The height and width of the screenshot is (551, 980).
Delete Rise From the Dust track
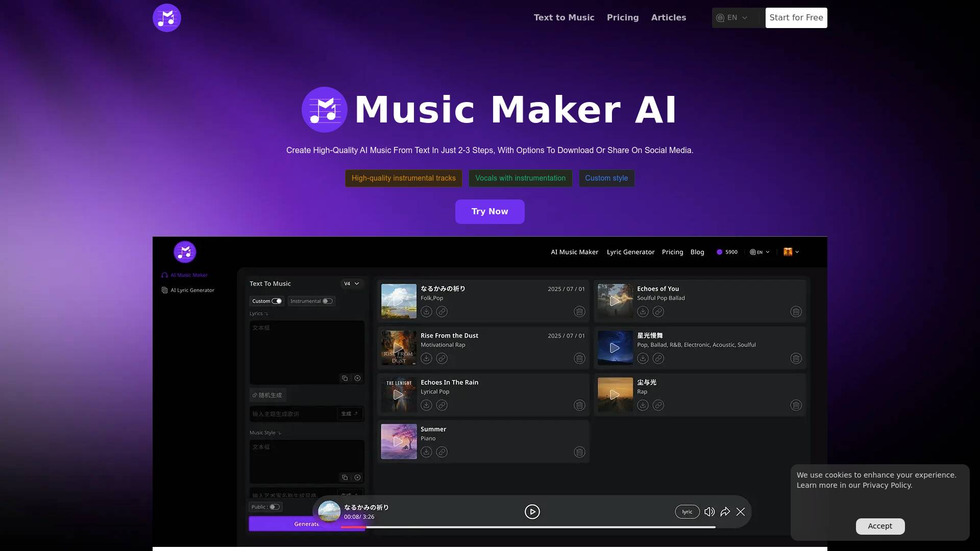coord(579,358)
